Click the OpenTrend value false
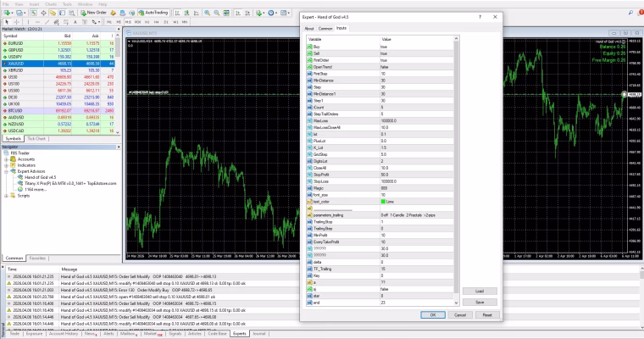Screen dimensions: 644x339 point(416,67)
